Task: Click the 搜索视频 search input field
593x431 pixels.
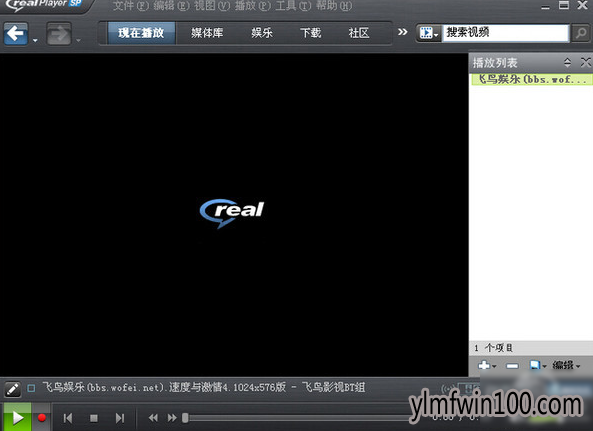Action: coord(506,33)
